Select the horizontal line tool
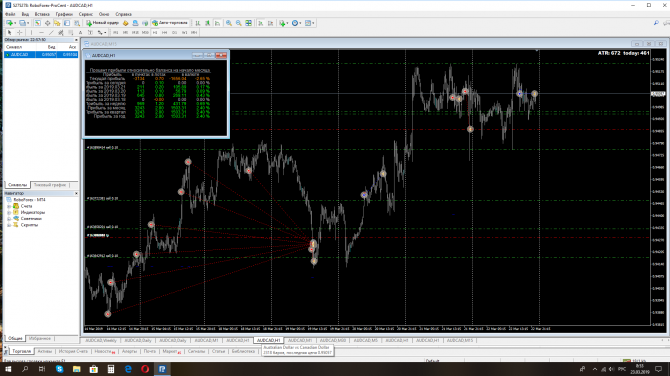Image resolution: width=670 pixels, height=376 pixels. pyautogui.click(x=41, y=32)
